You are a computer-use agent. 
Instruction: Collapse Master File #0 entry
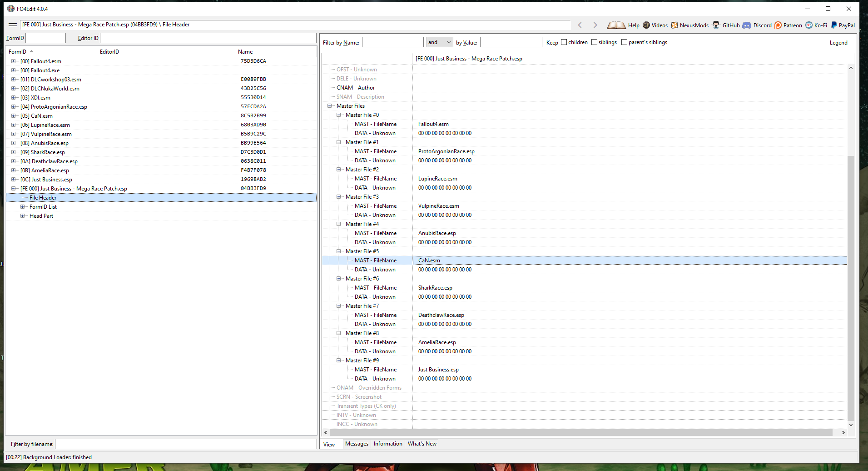click(x=339, y=115)
